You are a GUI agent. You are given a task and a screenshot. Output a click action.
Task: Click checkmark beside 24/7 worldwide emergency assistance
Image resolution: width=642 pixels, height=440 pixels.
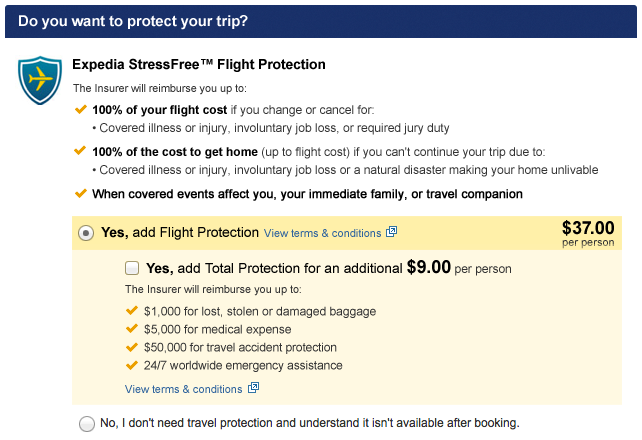pyautogui.click(x=131, y=365)
